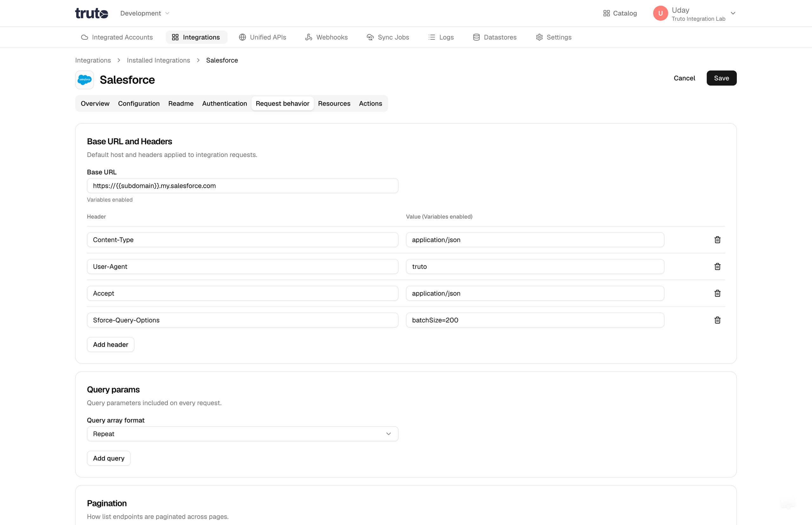Edit the User-Agent header name field
This screenshot has height=525, width=812.
click(x=243, y=266)
